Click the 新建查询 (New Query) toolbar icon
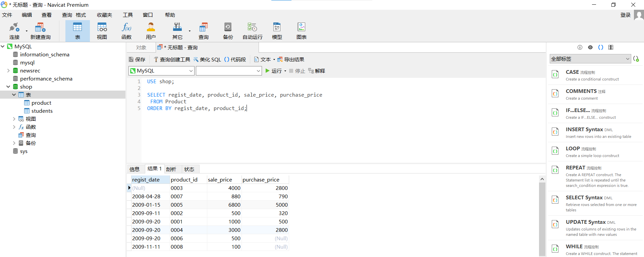Screen dimensions: 644x257 (40, 31)
